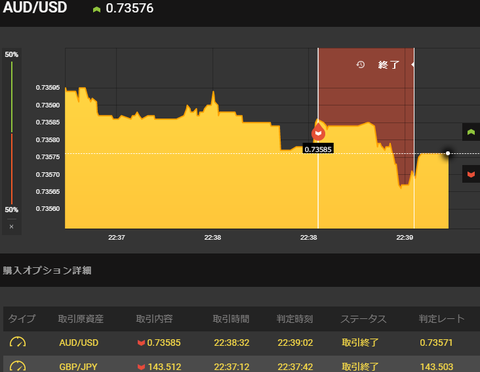
Task: Sort by 判定レート column header
Action: point(441,319)
